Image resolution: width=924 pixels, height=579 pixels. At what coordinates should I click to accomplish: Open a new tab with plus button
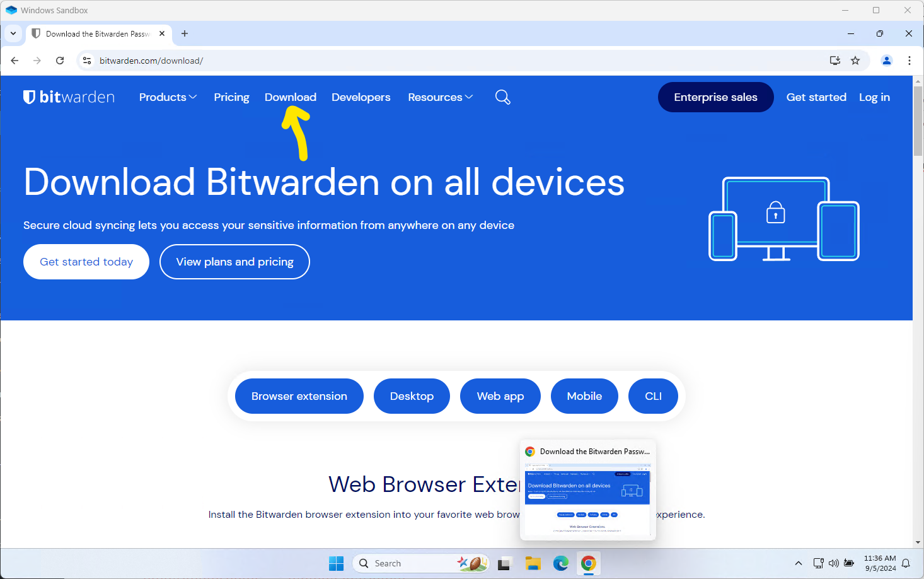click(x=185, y=33)
